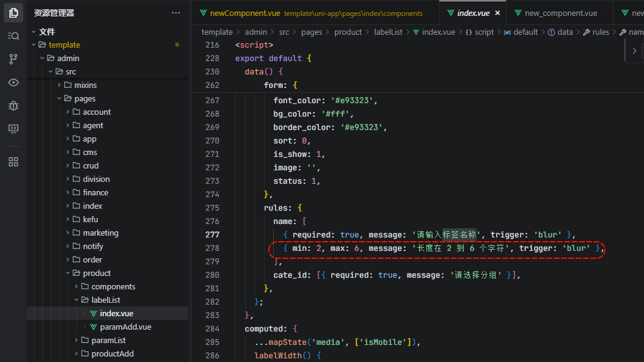Place cursor on "border_color: '#e93323'" line
644x362 pixels.
[330, 127]
